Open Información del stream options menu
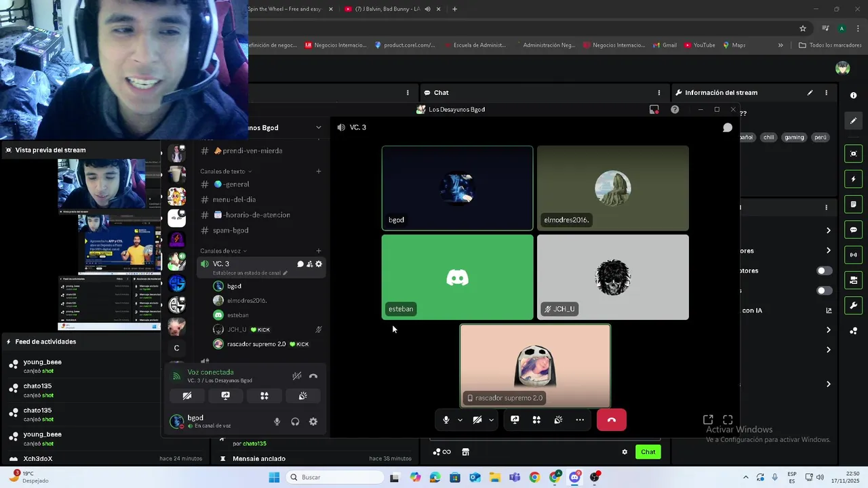The width and height of the screenshot is (868, 488). click(826, 93)
